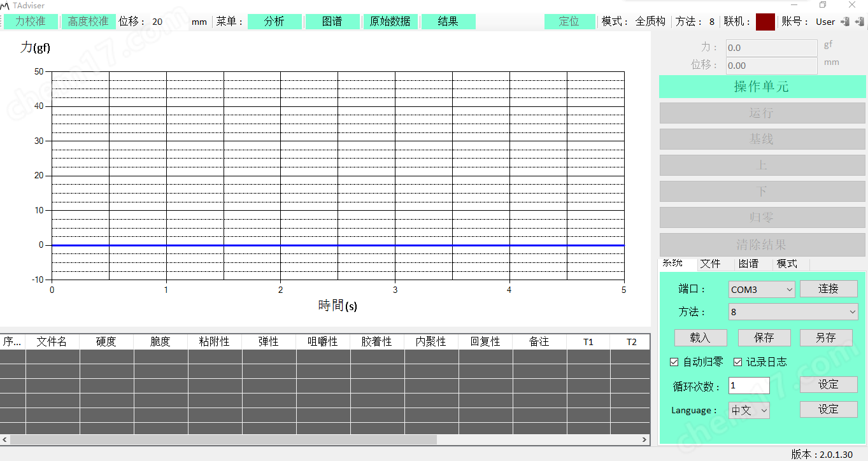Click the logout icon at the far top right
The height and width of the screenshot is (461, 868).
859,21
